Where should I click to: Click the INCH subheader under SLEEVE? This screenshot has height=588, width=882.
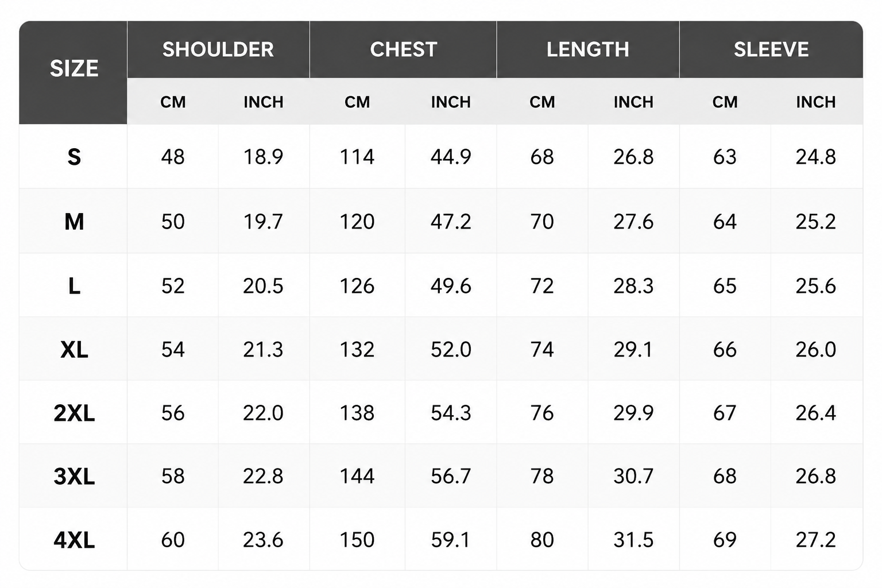pos(816,102)
